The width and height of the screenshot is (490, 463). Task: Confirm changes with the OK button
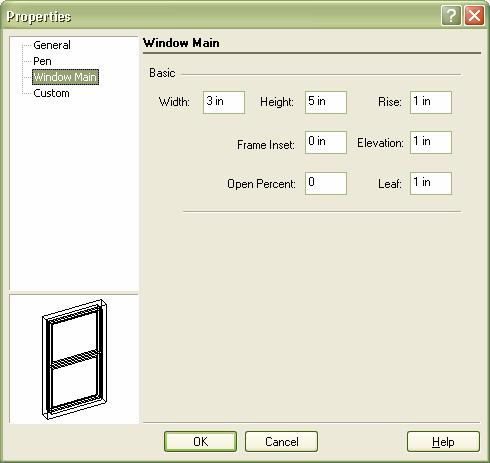(x=200, y=442)
